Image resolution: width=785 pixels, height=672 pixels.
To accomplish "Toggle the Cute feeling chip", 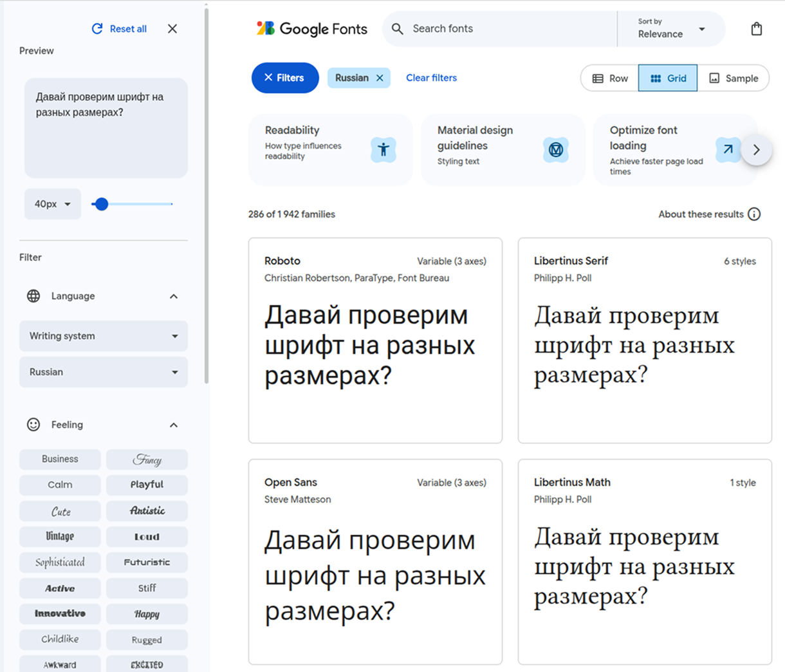I will coord(60,511).
